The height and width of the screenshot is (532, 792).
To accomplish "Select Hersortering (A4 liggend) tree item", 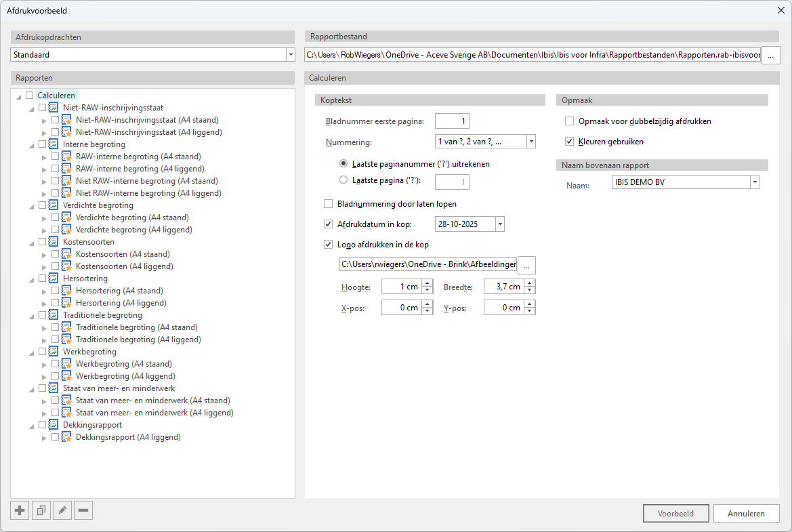I will pos(121,303).
